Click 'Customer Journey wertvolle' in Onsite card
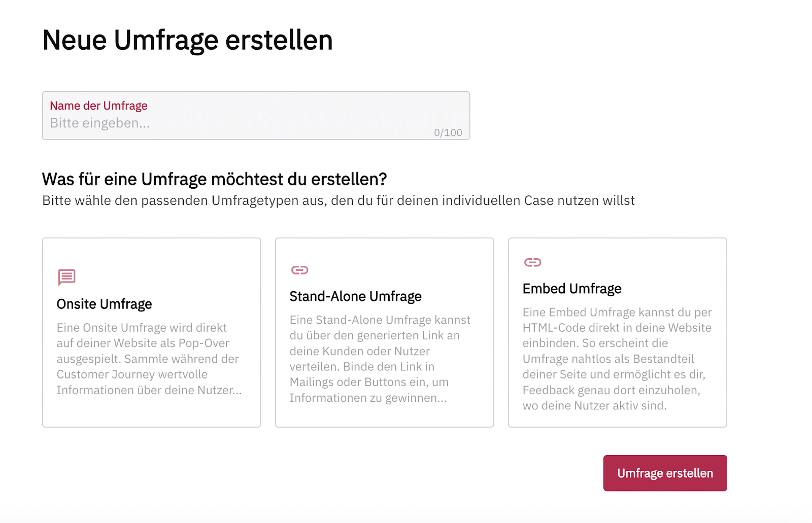The image size is (812, 523). coord(132,374)
